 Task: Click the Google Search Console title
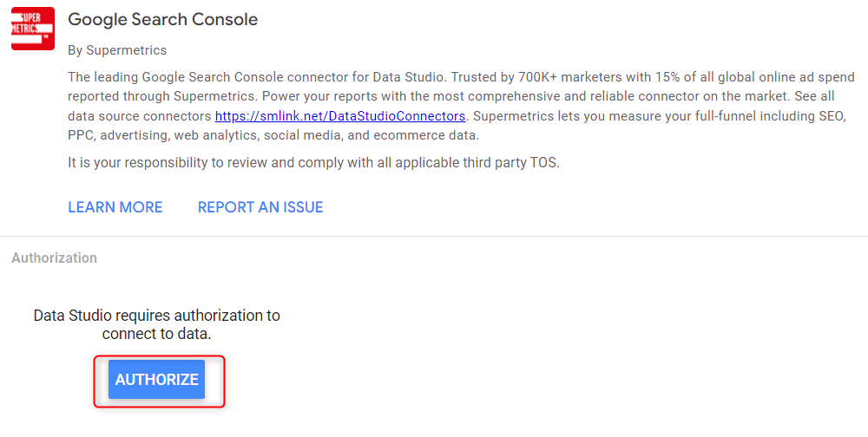click(163, 19)
